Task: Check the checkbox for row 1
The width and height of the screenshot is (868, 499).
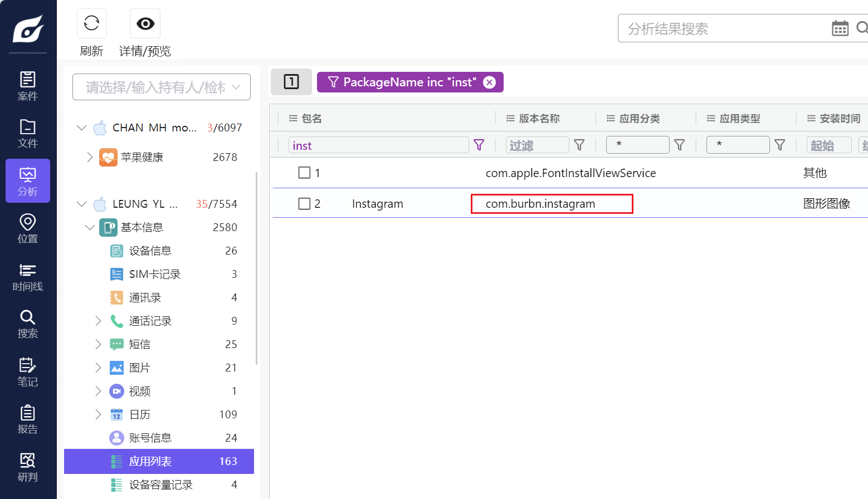Action: [x=304, y=173]
